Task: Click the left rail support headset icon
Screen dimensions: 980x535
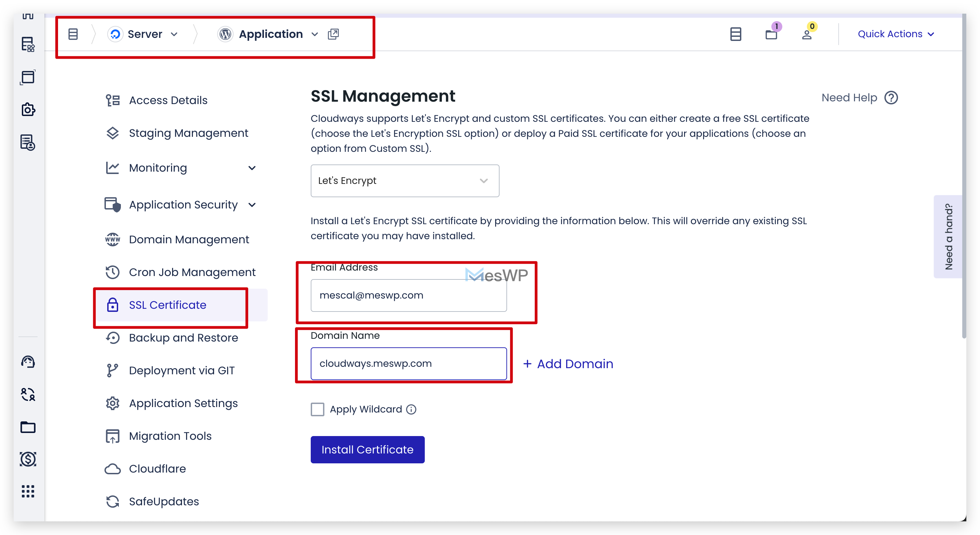Action: (x=28, y=362)
